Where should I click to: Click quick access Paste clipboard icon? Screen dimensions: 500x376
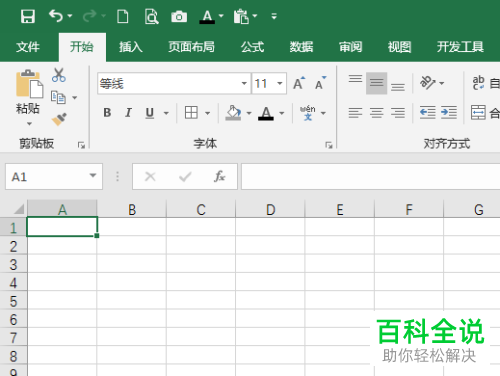[x=241, y=16]
